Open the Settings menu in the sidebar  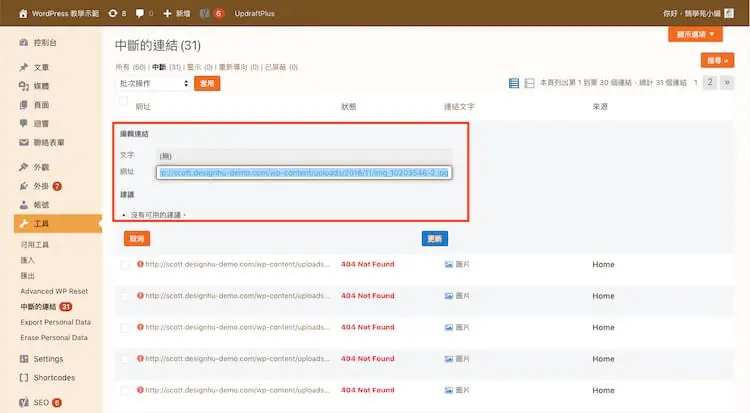tap(41, 359)
